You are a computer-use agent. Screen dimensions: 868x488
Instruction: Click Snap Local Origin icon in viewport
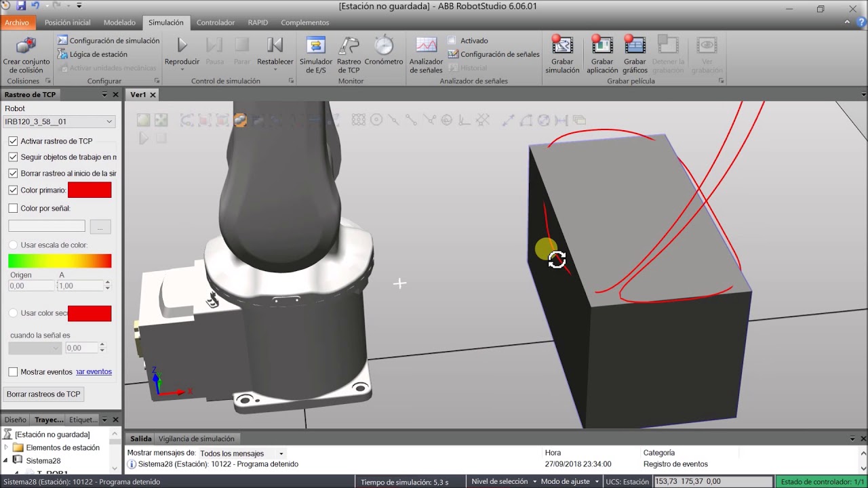[465, 120]
